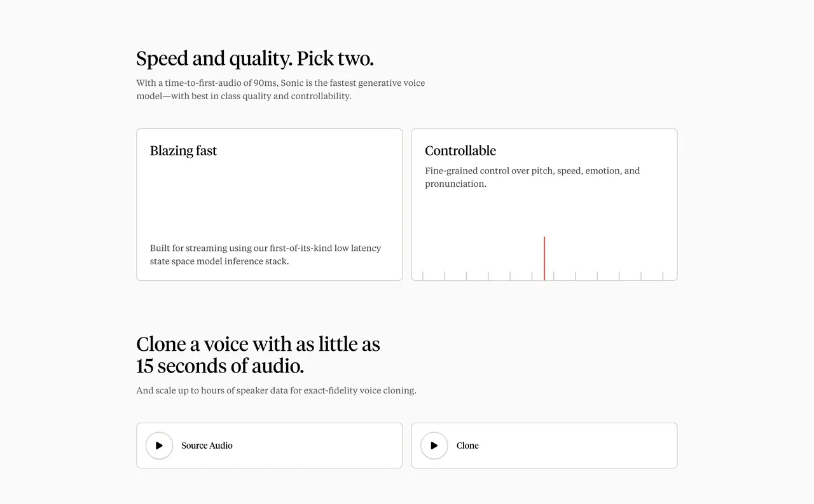The image size is (814, 504).
Task: Click the "scale up to hours" subtitle text
Action: (x=276, y=390)
